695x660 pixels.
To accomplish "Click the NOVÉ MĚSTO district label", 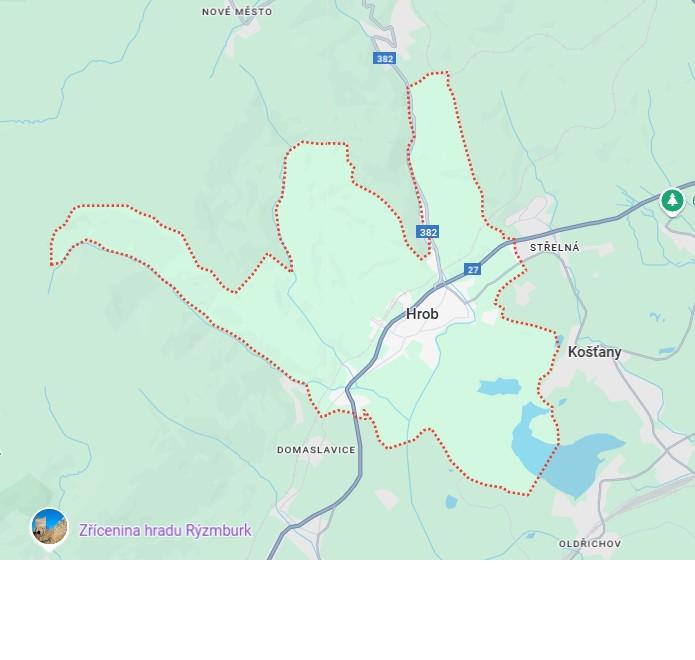I will coord(237,12).
